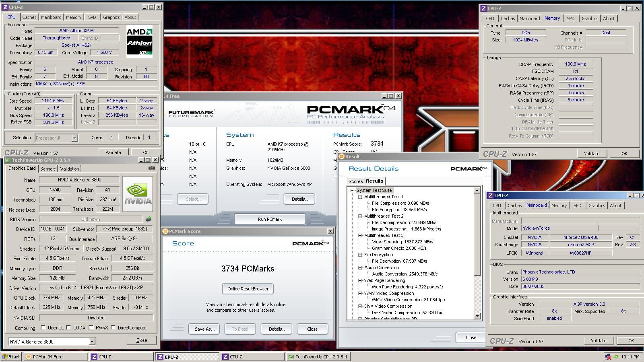Click the NVIDIA tray icon in system tray
Screen dimensions: 644x362
(615, 357)
